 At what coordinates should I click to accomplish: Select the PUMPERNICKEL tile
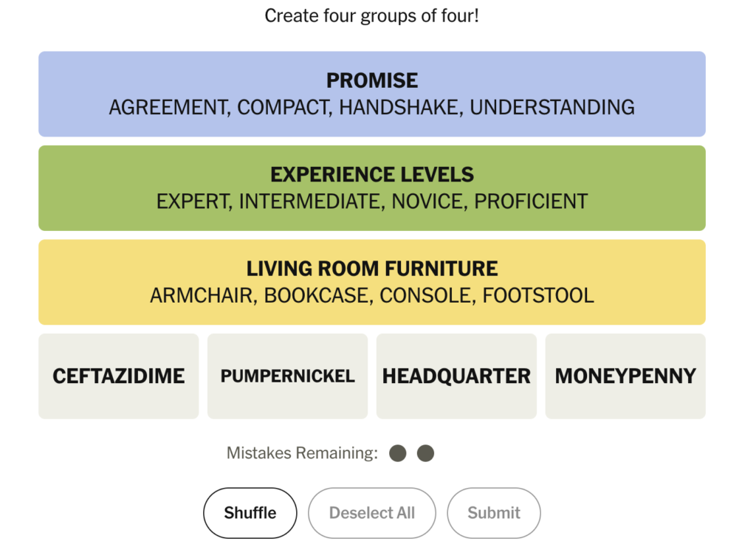click(287, 376)
